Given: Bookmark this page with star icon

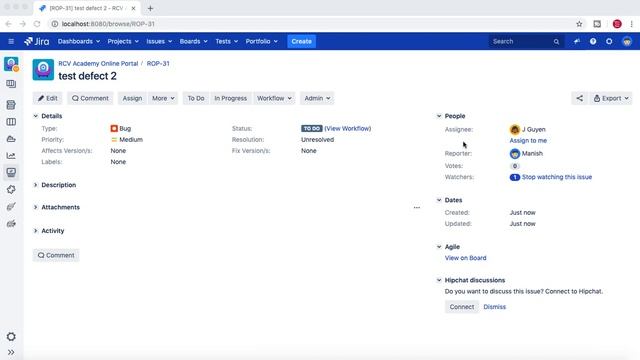Looking at the screenshot, I should tap(579, 24).
